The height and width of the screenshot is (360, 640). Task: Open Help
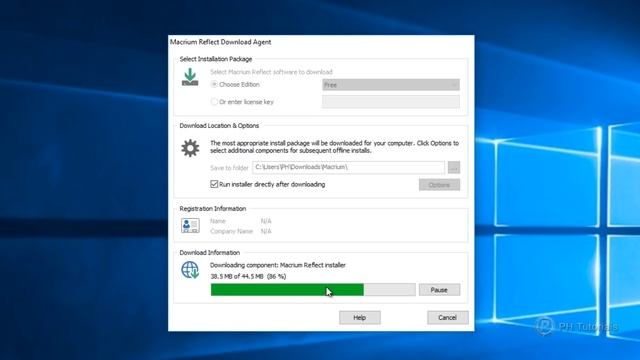pyautogui.click(x=360, y=318)
